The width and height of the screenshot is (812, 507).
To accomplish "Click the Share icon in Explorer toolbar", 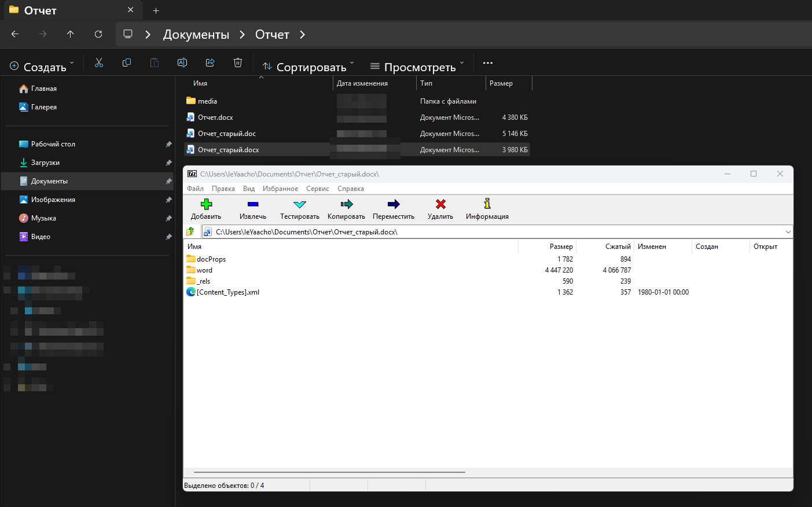I will click(210, 63).
